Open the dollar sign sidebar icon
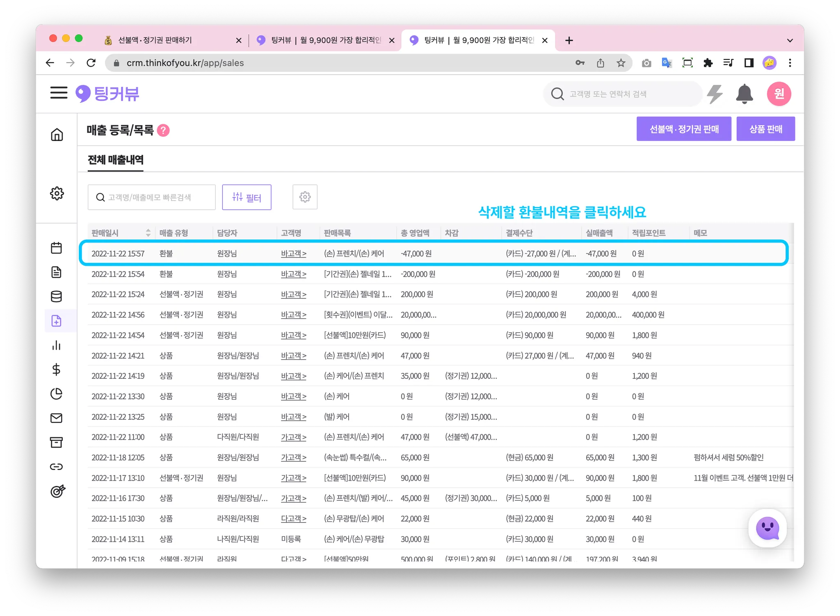The height and width of the screenshot is (616, 840). tap(57, 370)
